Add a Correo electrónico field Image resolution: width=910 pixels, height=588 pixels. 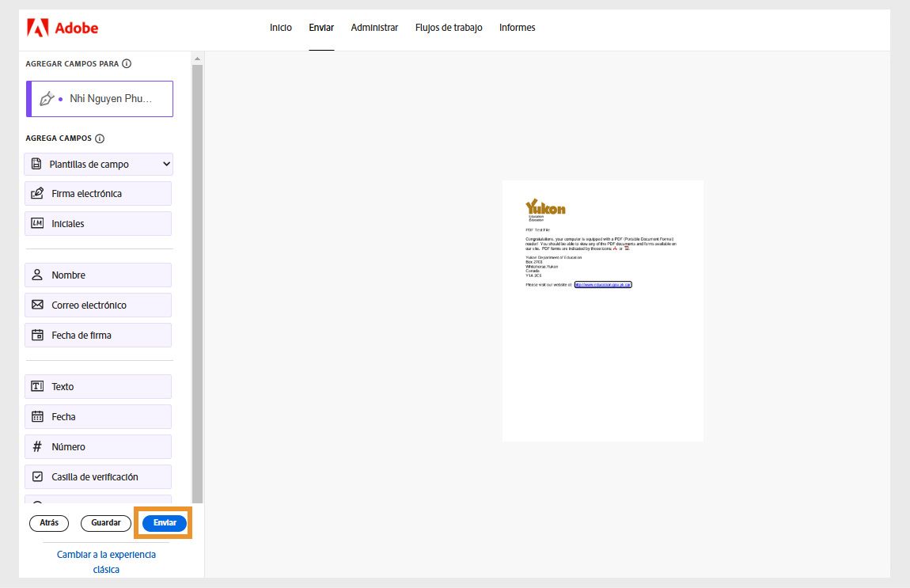tap(98, 305)
